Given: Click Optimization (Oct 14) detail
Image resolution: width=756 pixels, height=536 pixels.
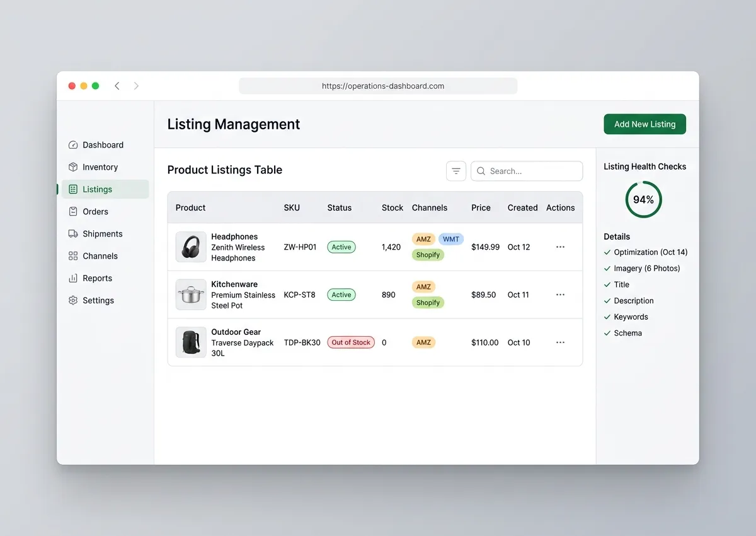Looking at the screenshot, I should click(651, 252).
